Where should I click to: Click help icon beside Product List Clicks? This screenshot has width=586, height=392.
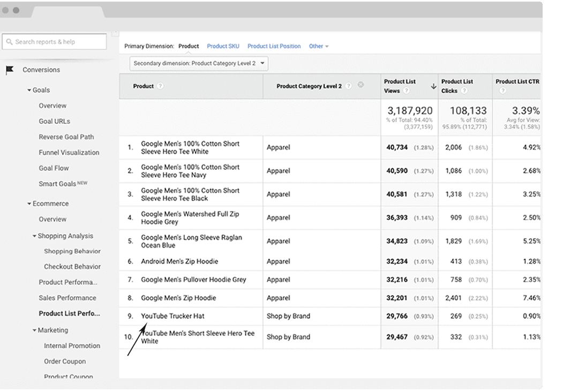[x=464, y=91]
